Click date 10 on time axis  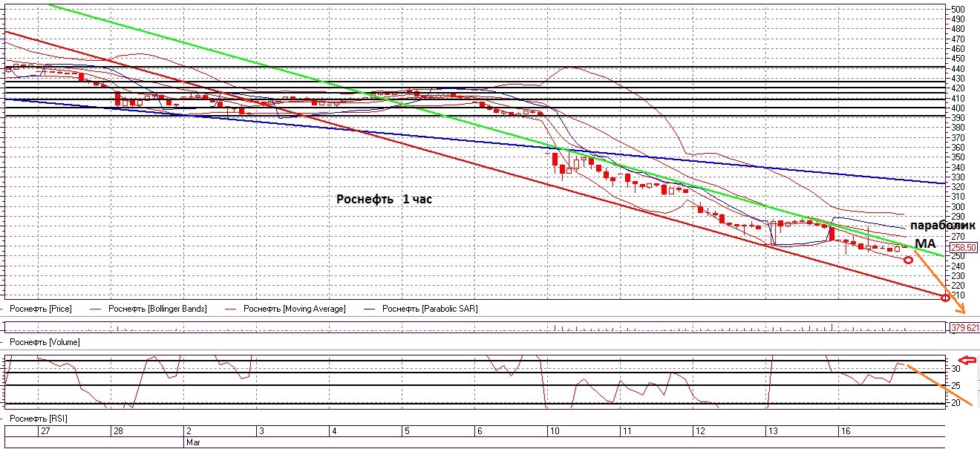pos(554,430)
